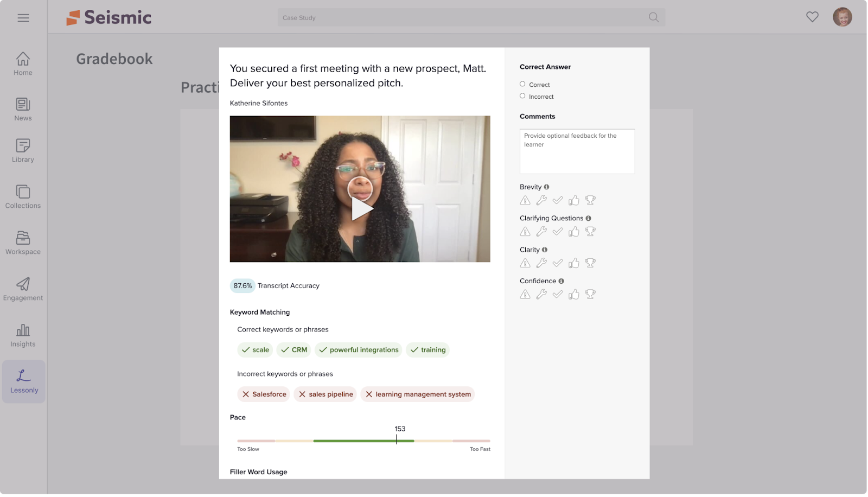The image size is (868, 497).
Task: Click the sales pipeline keyword chip
Action: pyautogui.click(x=325, y=395)
